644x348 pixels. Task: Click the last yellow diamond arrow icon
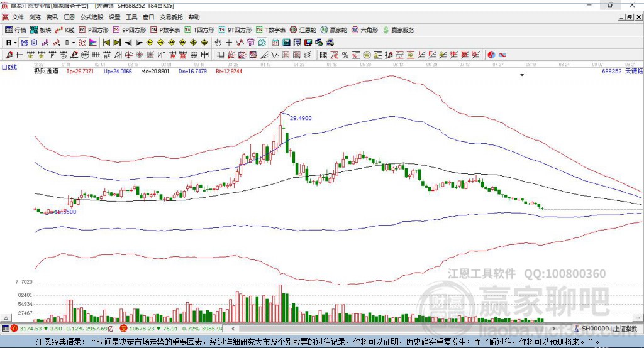pyautogui.click(x=204, y=43)
